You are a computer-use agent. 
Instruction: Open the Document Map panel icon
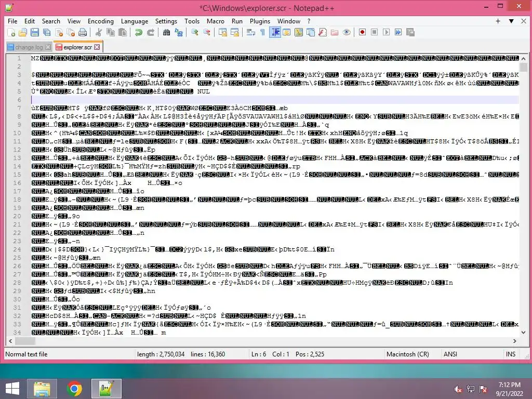click(299, 32)
